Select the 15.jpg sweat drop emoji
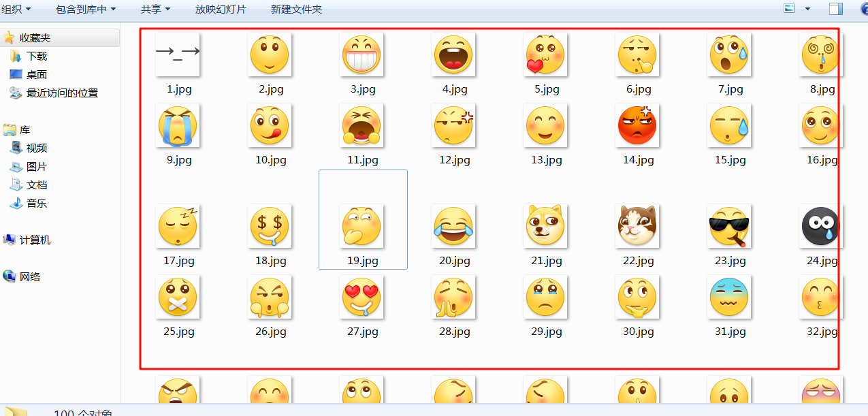This screenshot has width=868, height=416. coord(729,125)
